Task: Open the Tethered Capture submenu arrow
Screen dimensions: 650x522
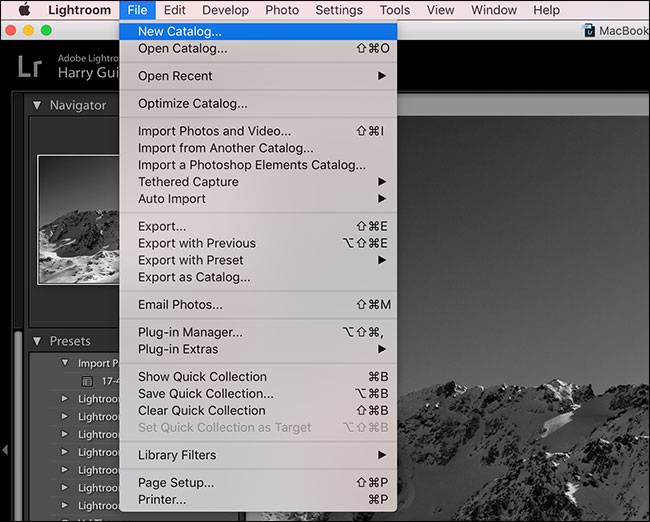Action: [382, 182]
